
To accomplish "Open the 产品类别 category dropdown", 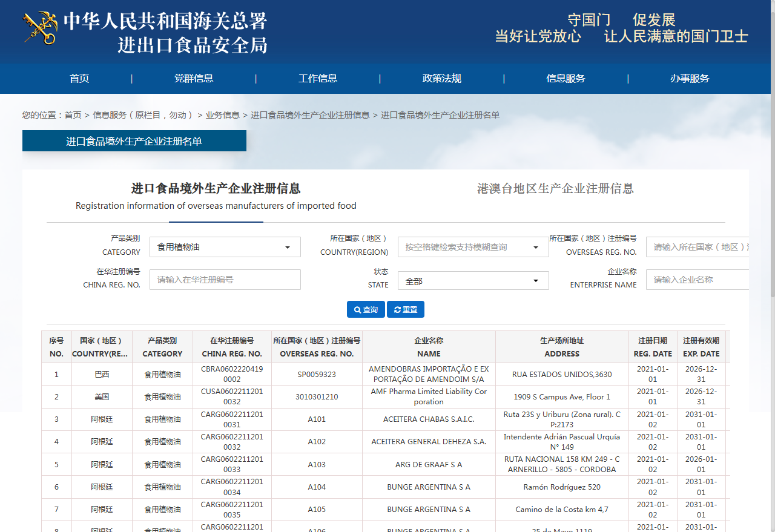I will click(225, 247).
